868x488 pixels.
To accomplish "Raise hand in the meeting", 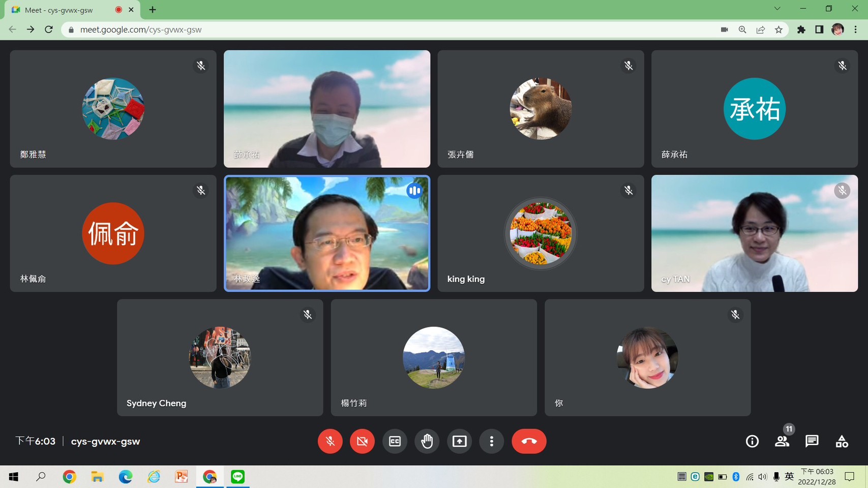I will (x=427, y=441).
